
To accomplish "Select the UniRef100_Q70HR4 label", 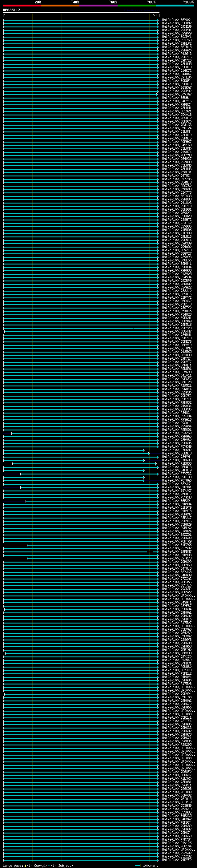I will coord(177,531).
